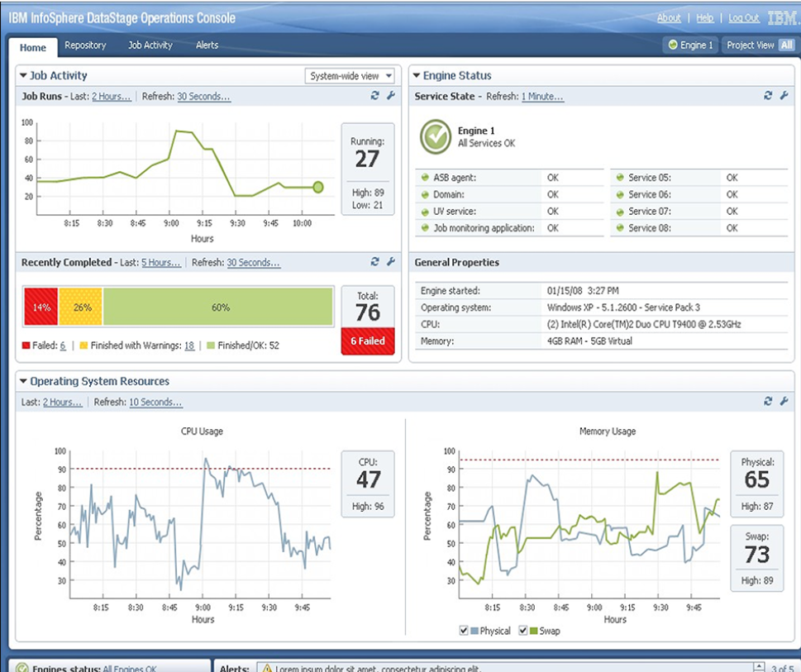Click Job monitoring application status dot
Image resolution: width=801 pixels, height=672 pixels.
tap(425, 228)
